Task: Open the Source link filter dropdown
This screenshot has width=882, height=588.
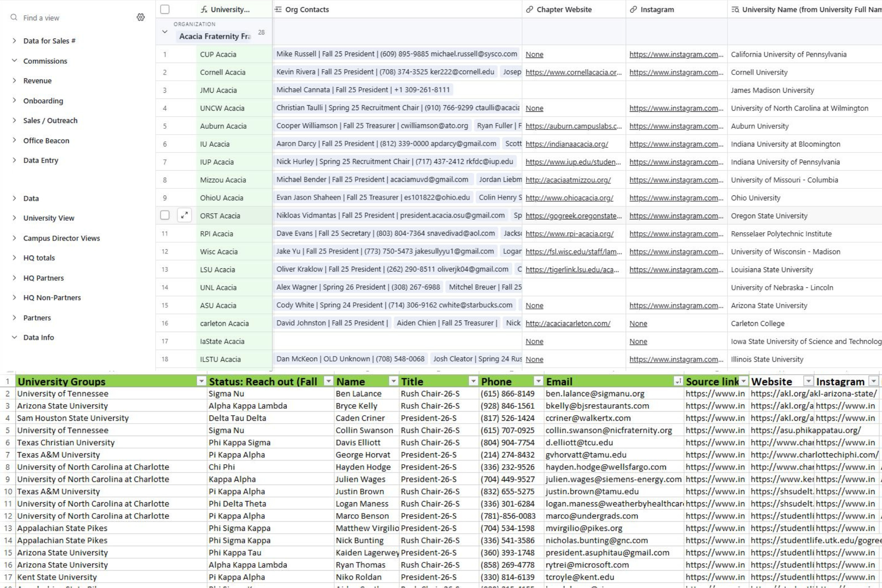Action: (744, 381)
